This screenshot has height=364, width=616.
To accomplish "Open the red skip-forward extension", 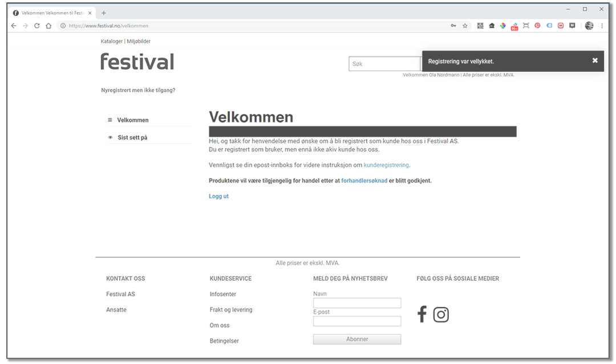I will (561, 26).
